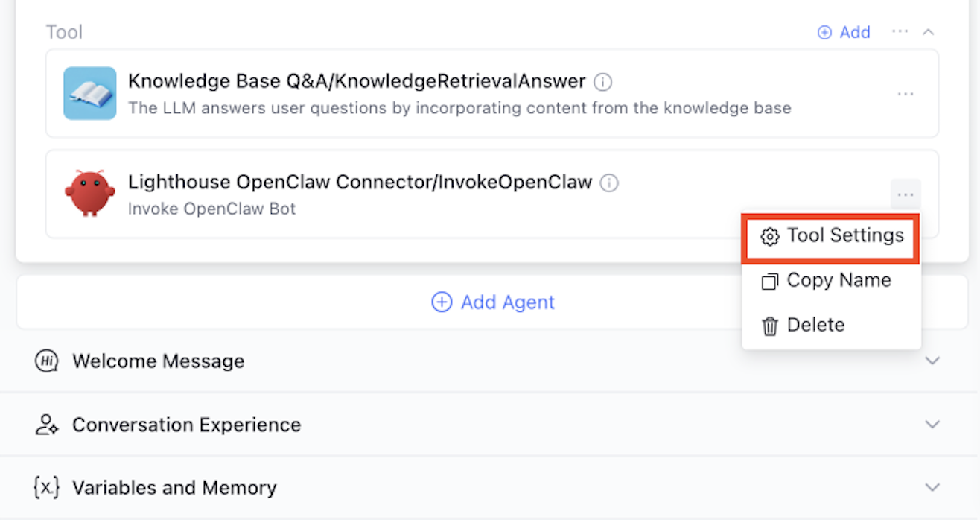
Task: Select Tool Settings from the menu
Action: [x=831, y=236]
